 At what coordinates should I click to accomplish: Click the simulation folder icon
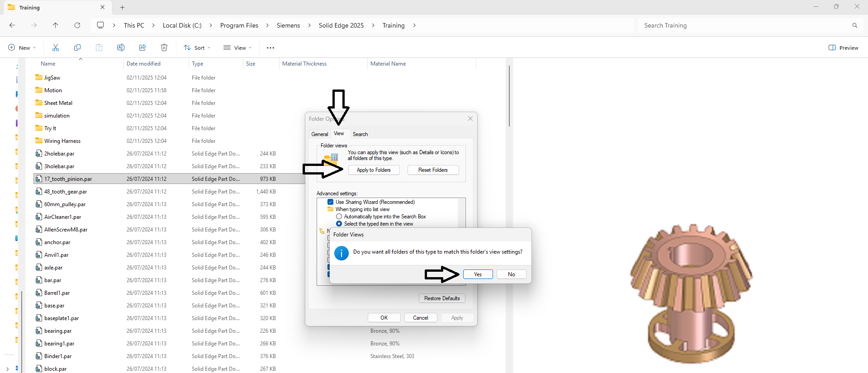[x=39, y=115]
